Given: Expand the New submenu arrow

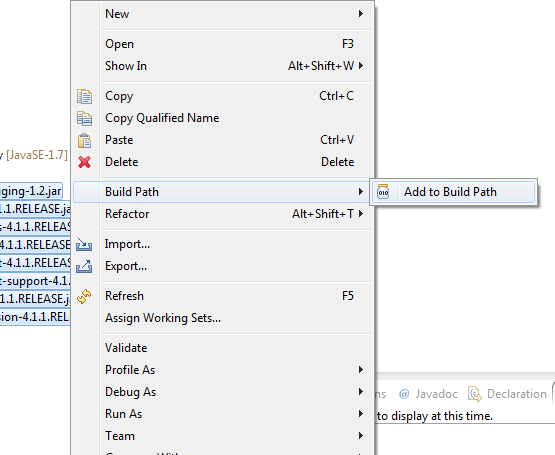Looking at the screenshot, I should coord(361,13).
